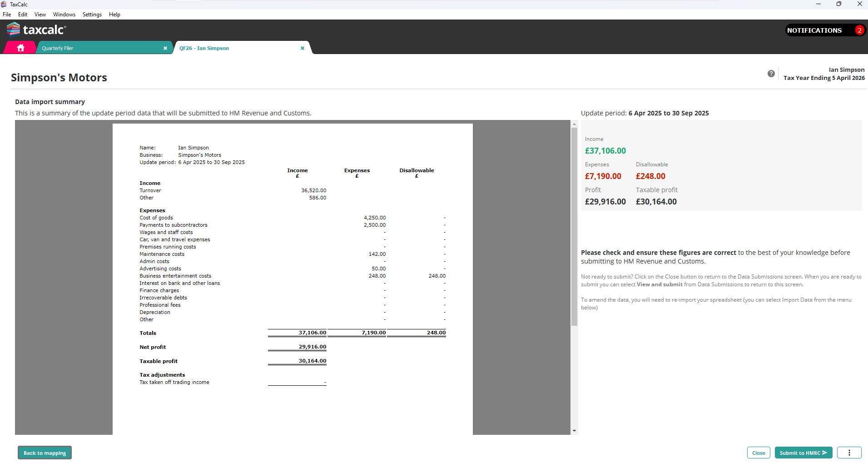Screen dimensions: 868x463
Task: Open the Windows menu
Action: (64, 15)
